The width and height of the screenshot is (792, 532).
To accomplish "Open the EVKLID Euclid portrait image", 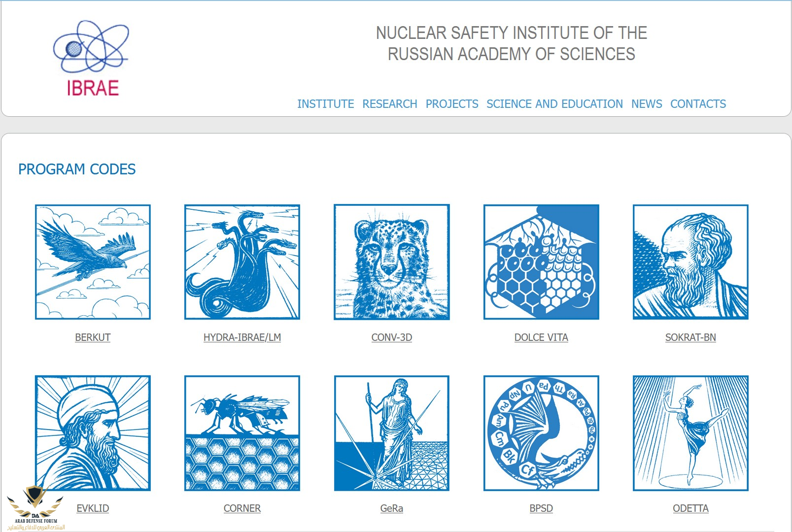I will pyautogui.click(x=93, y=433).
